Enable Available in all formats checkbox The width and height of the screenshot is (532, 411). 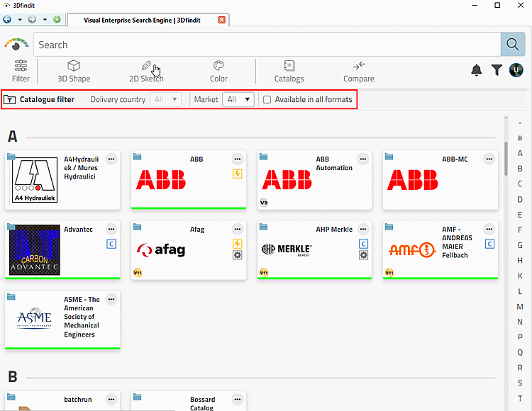(x=267, y=100)
